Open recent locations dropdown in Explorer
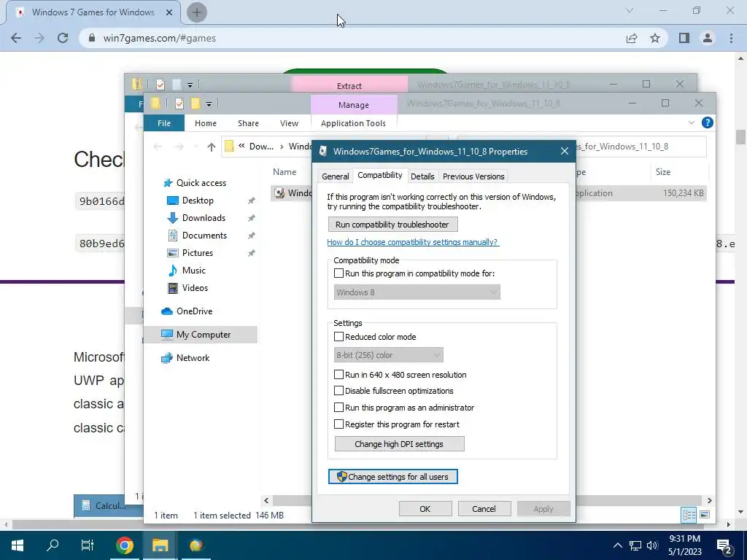The width and height of the screenshot is (747, 560). pos(196,147)
